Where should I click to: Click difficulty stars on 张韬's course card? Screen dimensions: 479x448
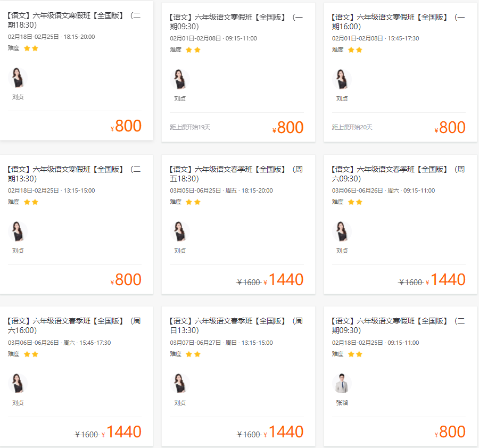coord(355,354)
